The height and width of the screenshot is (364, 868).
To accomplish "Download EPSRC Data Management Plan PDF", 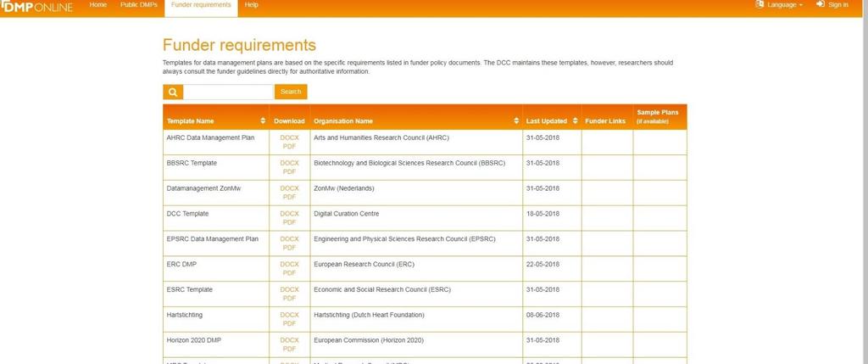I will pos(289,249).
